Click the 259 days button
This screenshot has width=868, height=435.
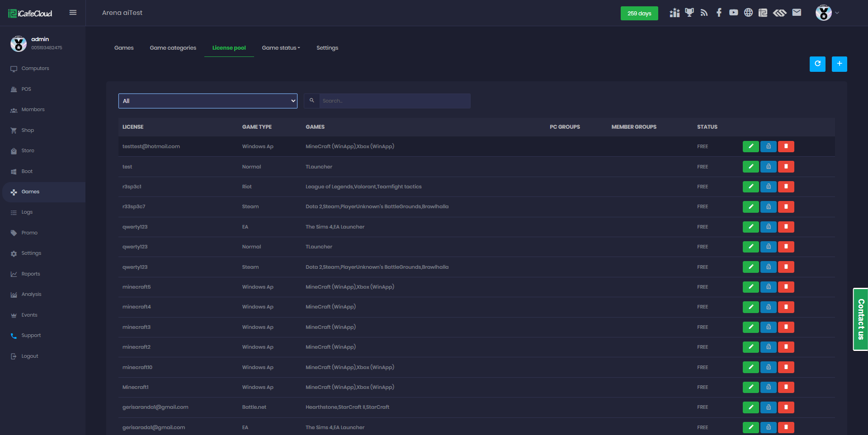(639, 14)
